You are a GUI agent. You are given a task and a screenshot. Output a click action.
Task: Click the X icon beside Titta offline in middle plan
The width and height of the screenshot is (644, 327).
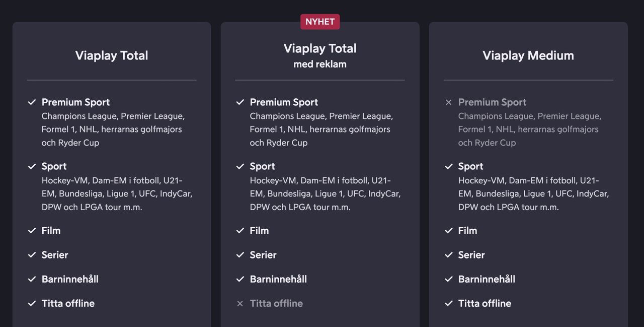240,303
